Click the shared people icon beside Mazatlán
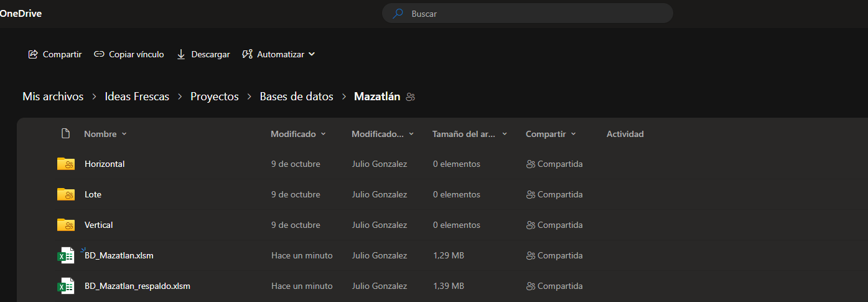868x302 pixels. point(410,97)
